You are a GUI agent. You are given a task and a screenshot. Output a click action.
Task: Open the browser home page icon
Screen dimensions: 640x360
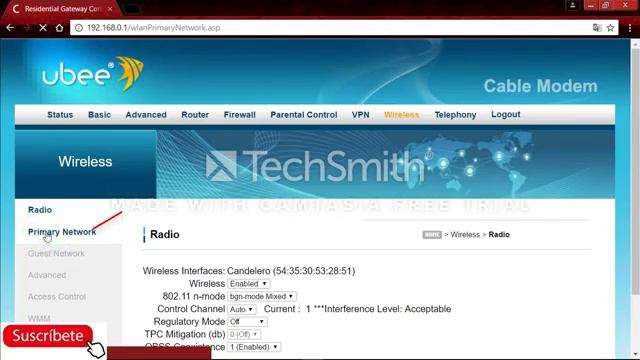59,28
